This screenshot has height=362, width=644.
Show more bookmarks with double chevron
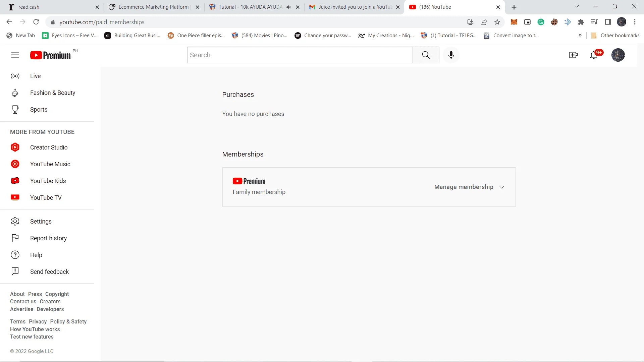tap(580, 36)
